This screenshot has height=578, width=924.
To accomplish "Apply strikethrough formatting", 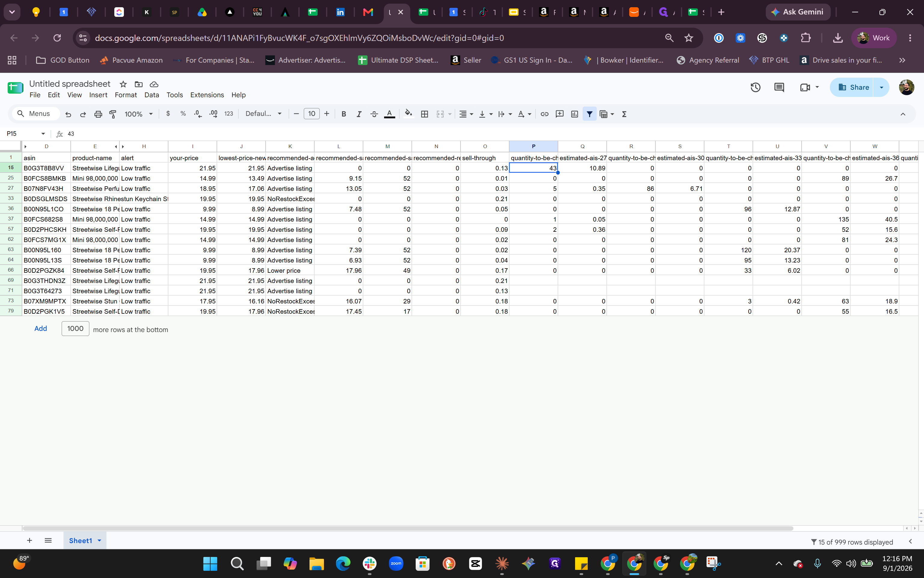I will [x=374, y=114].
